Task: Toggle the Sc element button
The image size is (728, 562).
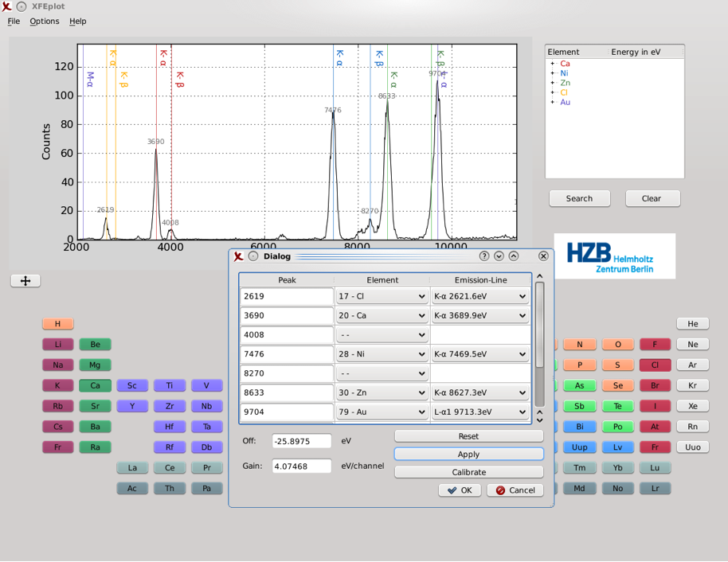Action: click(x=132, y=386)
